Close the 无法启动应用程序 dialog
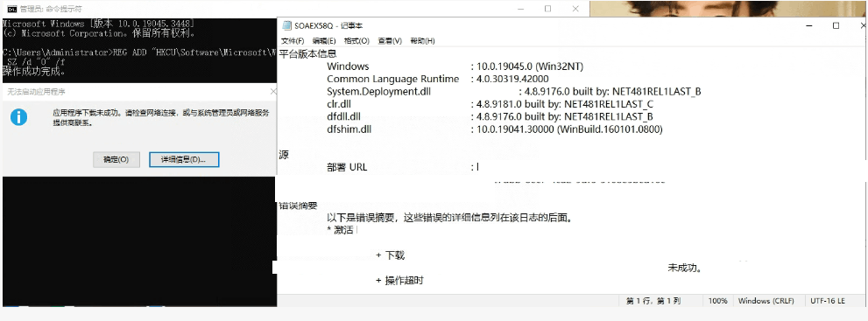Viewport: 868px width, 321px height. (x=272, y=91)
